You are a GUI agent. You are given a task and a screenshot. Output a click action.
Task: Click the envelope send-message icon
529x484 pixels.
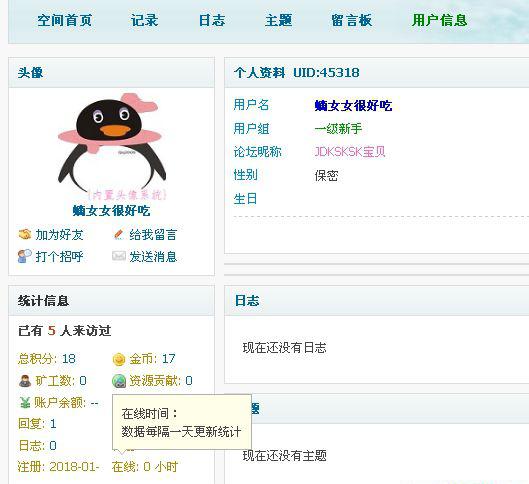(119, 256)
